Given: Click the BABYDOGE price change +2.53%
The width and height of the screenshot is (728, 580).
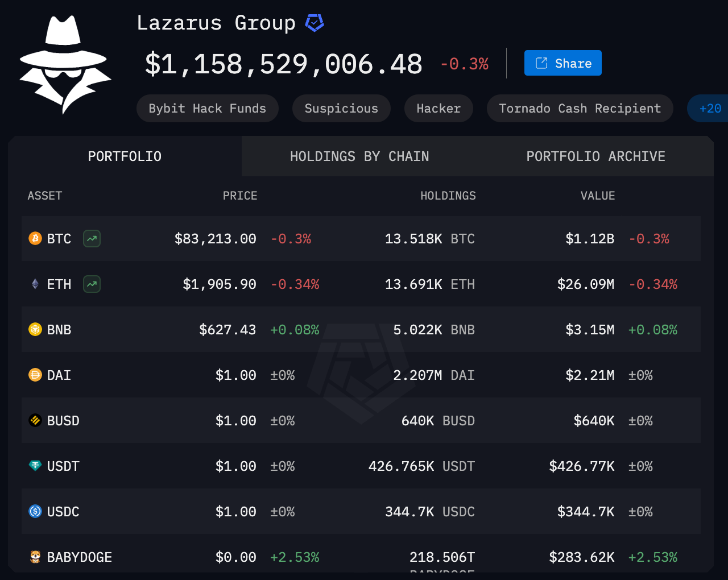Looking at the screenshot, I should 295,557.
